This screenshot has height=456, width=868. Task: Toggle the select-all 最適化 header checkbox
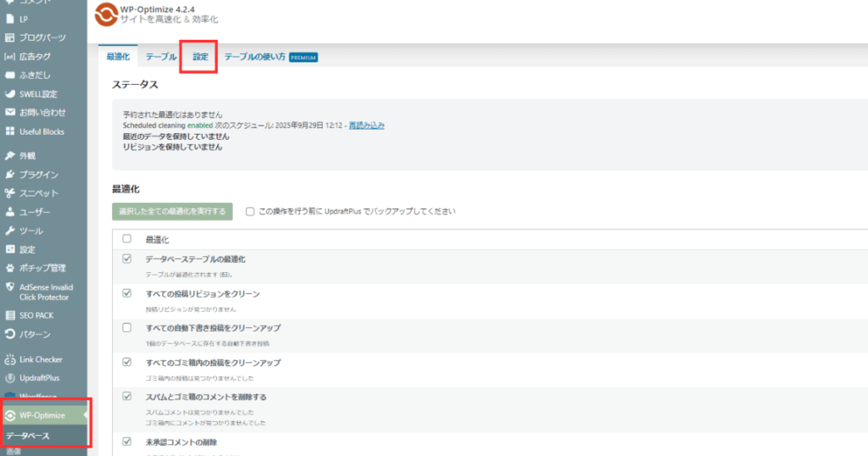127,239
